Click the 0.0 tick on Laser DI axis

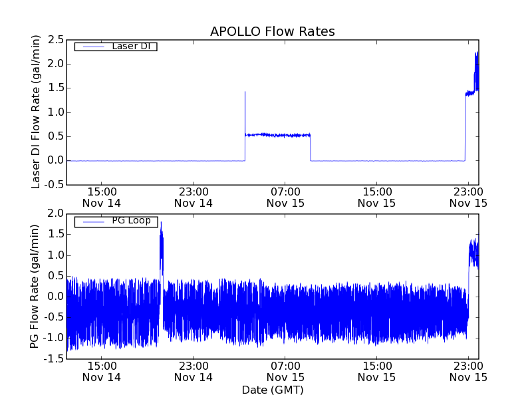(56, 160)
